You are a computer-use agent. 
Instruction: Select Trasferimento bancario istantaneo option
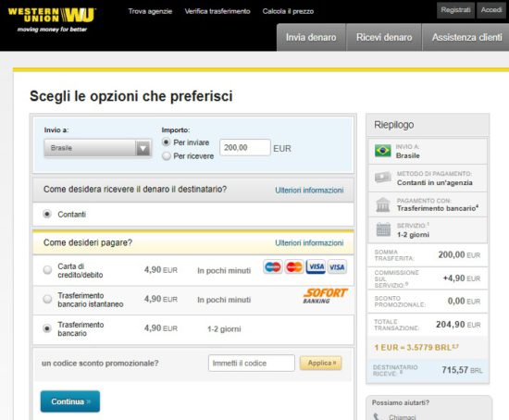47,299
